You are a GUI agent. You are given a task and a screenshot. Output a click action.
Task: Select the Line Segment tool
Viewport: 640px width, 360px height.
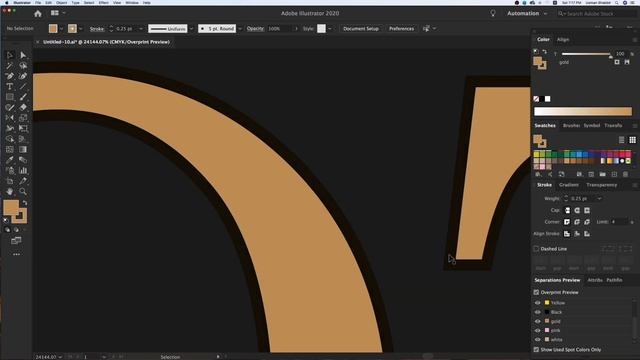(23, 87)
